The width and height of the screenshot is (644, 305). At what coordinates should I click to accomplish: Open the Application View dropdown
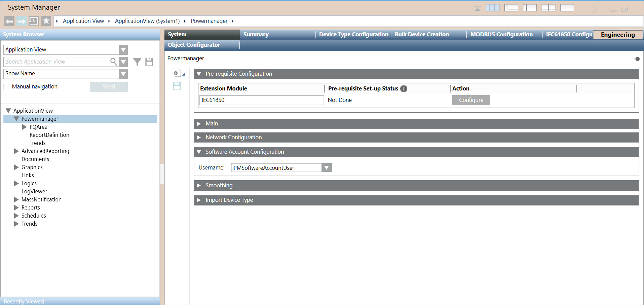click(123, 50)
